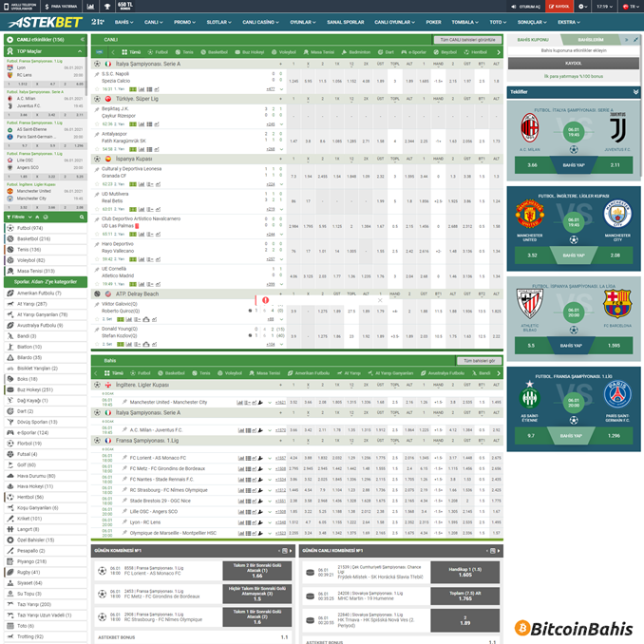The image size is (644, 644).
Task: Select odds 1.66 in Günün Kombinesi first row
Action: pyautogui.click(x=257, y=571)
